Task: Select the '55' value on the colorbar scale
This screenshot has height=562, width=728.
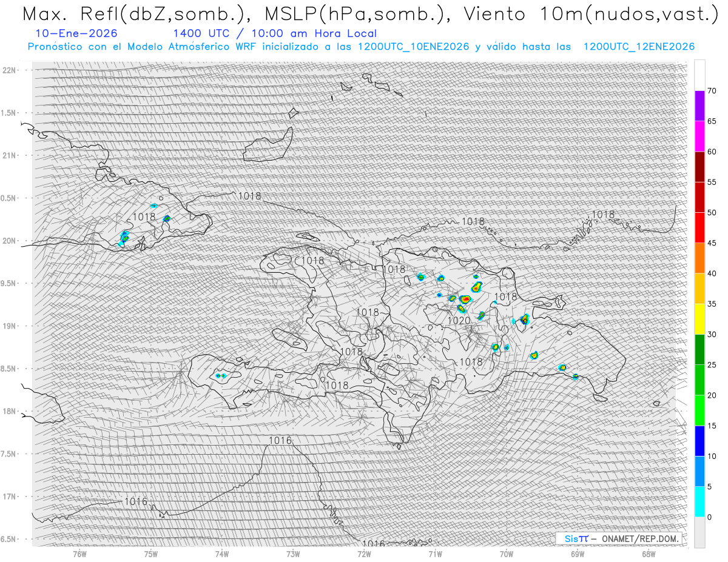Action: [x=712, y=182]
